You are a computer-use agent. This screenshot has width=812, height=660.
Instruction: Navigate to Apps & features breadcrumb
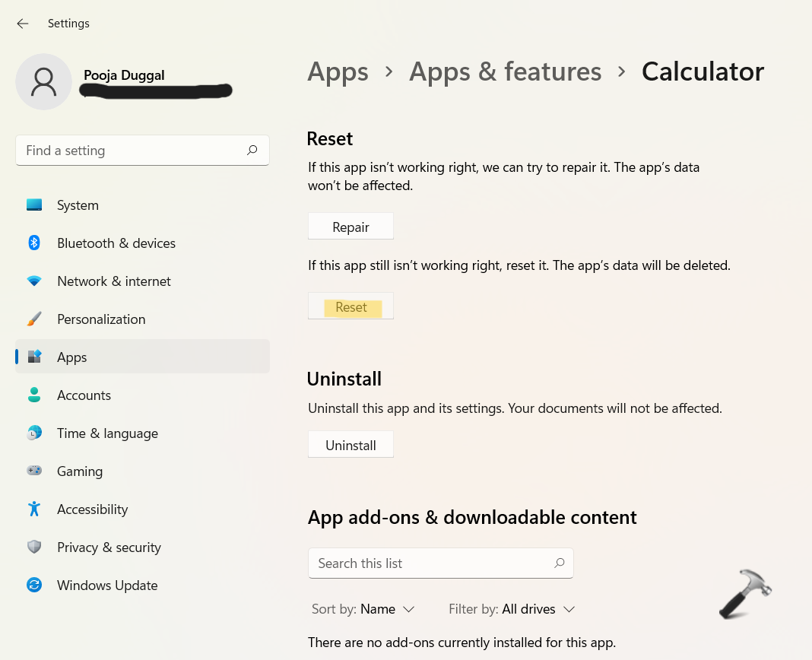point(505,71)
